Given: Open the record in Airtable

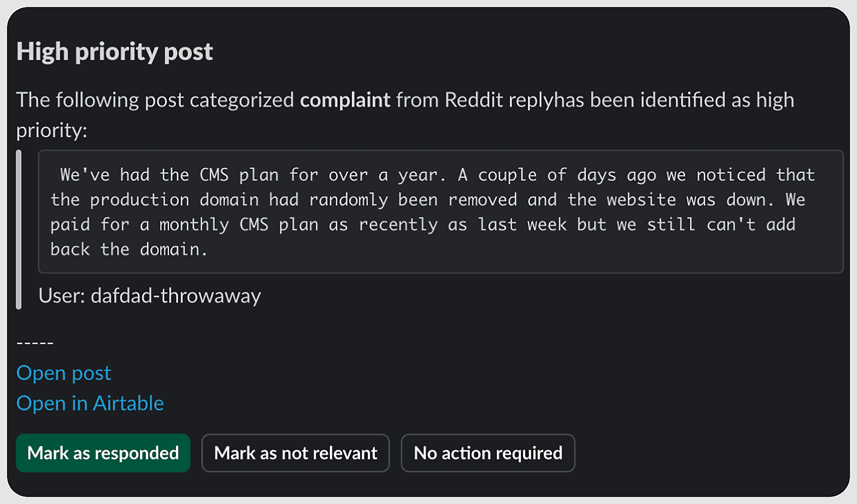Looking at the screenshot, I should click(90, 403).
